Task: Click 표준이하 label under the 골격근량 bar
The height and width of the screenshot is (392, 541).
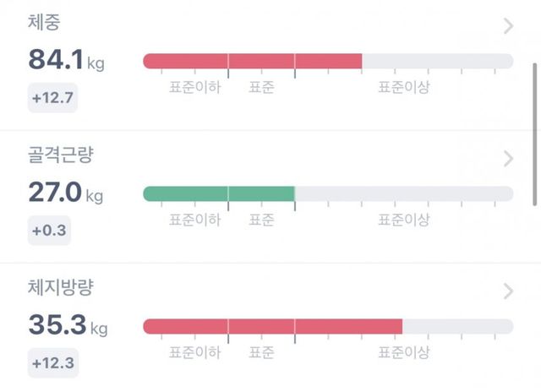Action: click(194, 220)
